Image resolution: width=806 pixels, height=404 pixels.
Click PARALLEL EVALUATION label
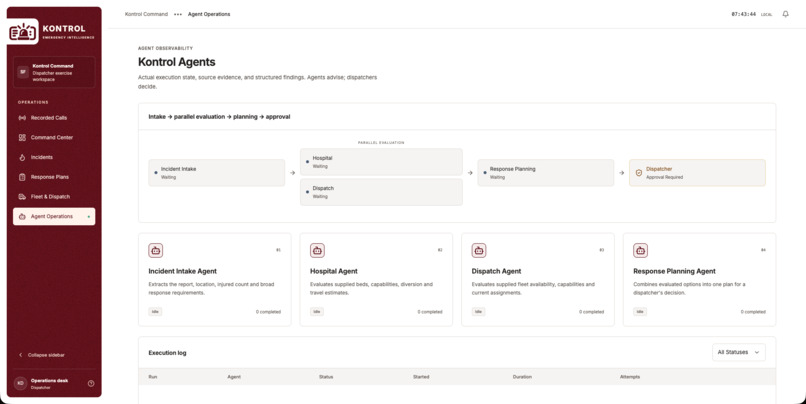click(x=381, y=142)
